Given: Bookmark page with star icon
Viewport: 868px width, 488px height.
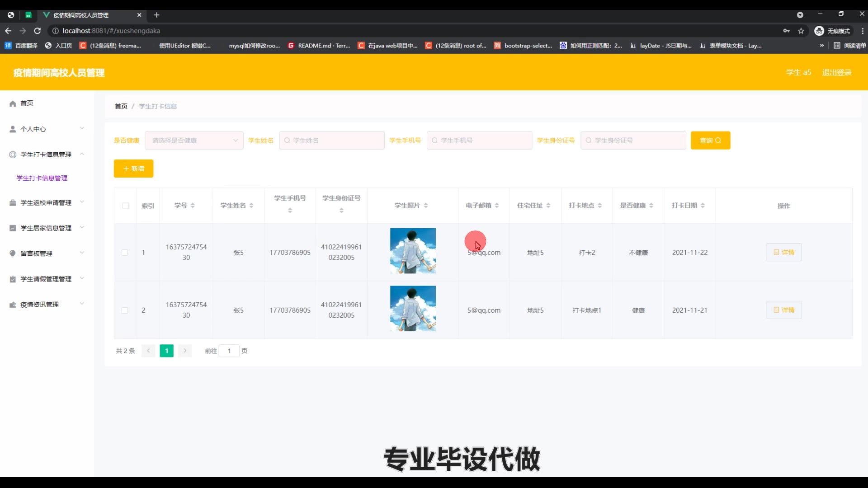Looking at the screenshot, I should [x=801, y=31].
